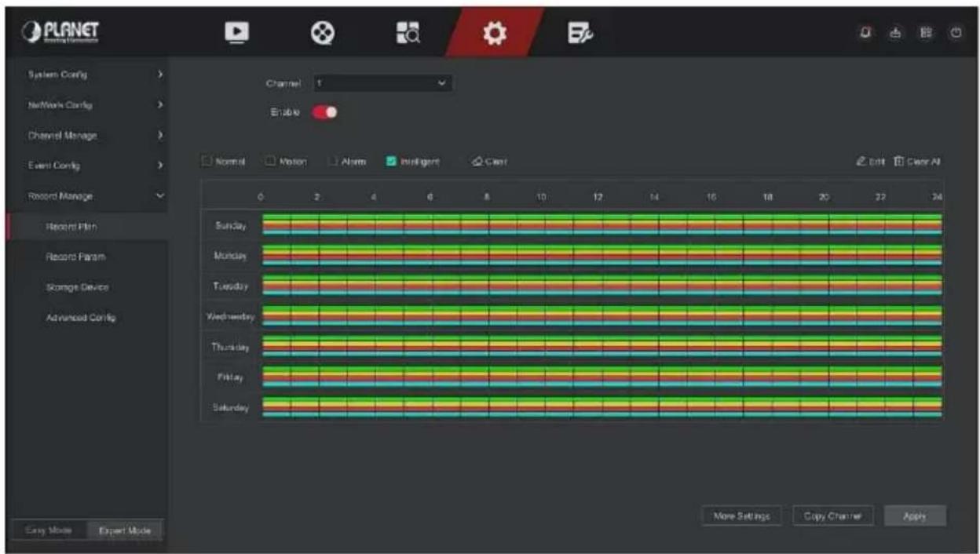Click the hour 24 timeline label

(x=937, y=196)
